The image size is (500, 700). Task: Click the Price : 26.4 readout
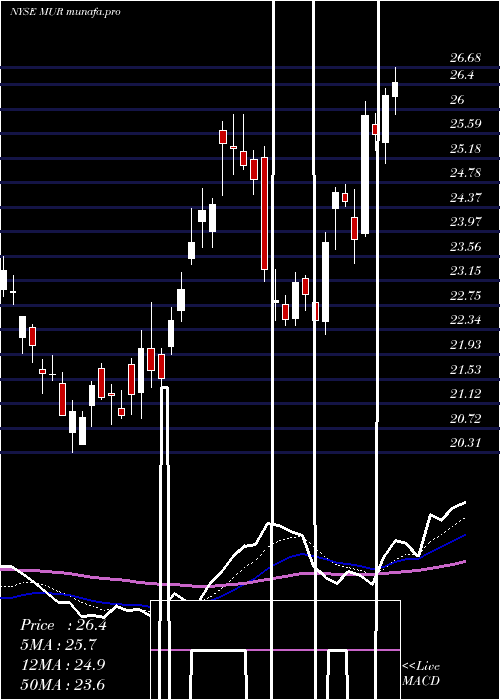(x=63, y=625)
